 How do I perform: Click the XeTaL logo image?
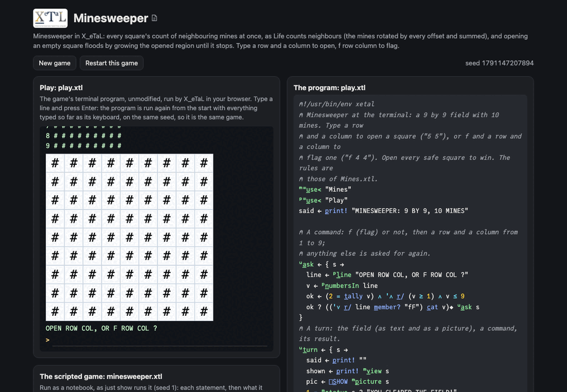click(50, 18)
